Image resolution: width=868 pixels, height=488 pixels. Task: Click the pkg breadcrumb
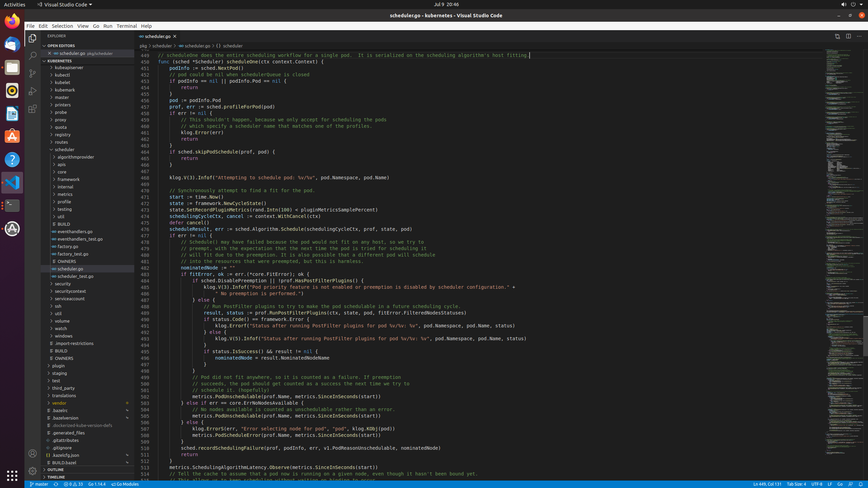[143, 46]
